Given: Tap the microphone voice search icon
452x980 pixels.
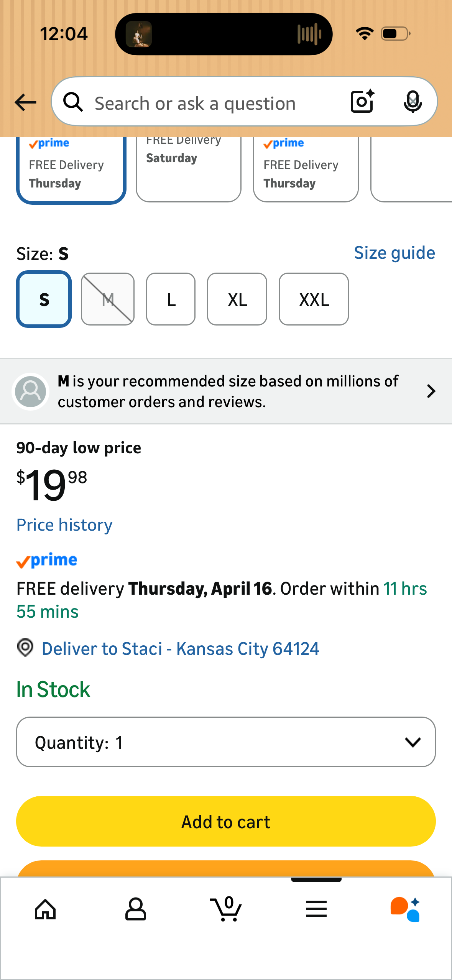Looking at the screenshot, I should tap(413, 102).
